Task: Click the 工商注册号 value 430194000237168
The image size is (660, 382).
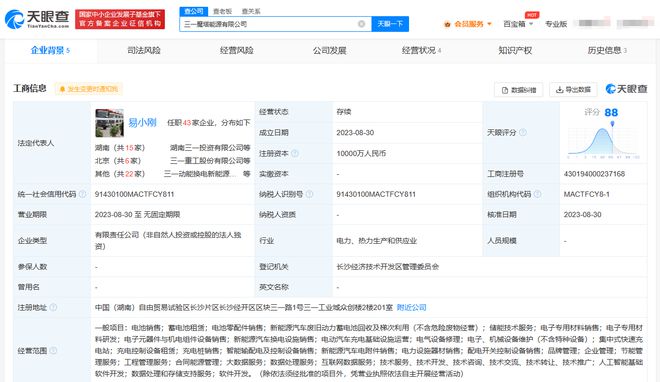Action: pyautogui.click(x=594, y=174)
